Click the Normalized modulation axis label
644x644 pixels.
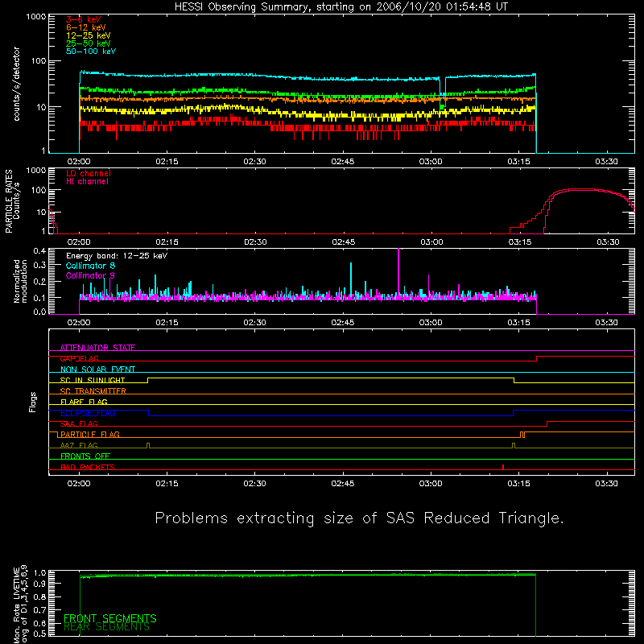[20, 281]
